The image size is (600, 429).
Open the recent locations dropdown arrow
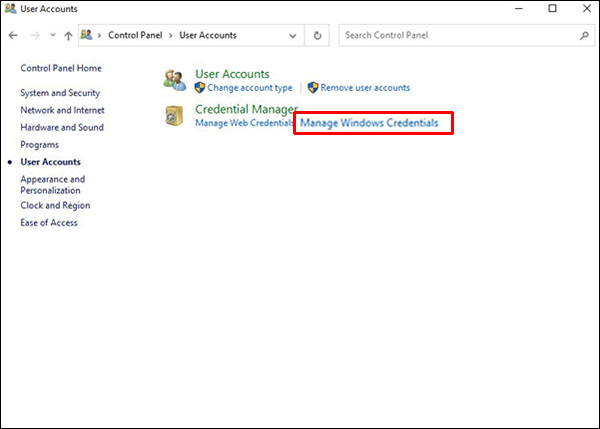[x=53, y=35]
